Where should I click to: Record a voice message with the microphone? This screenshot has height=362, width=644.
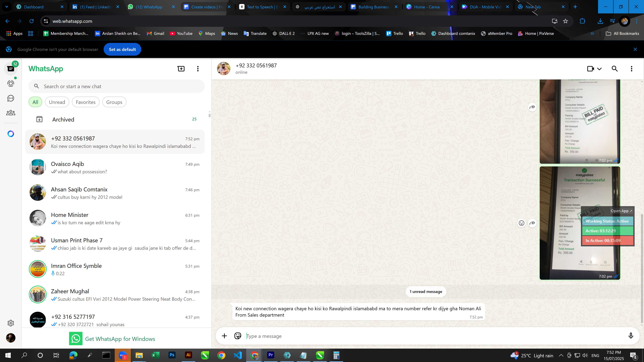(x=631, y=336)
